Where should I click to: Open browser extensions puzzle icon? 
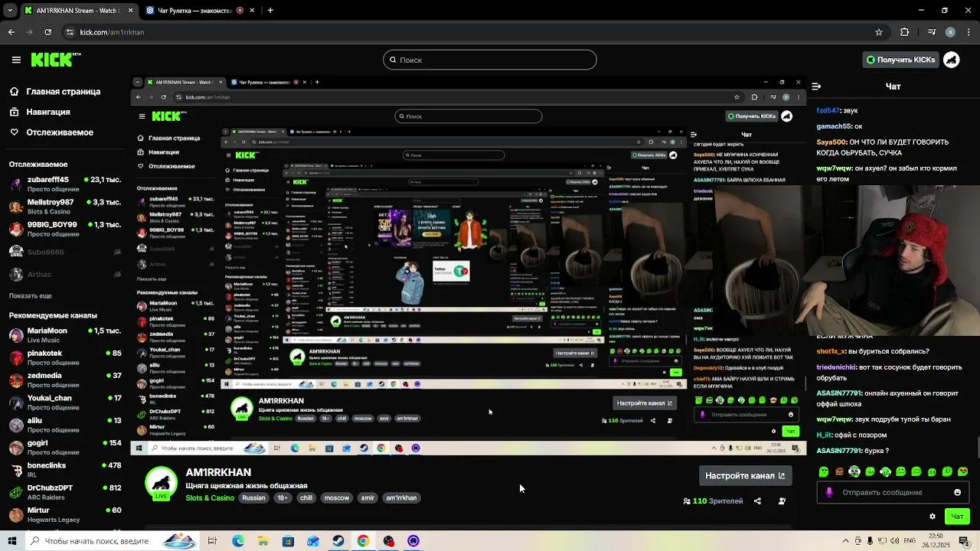(905, 32)
